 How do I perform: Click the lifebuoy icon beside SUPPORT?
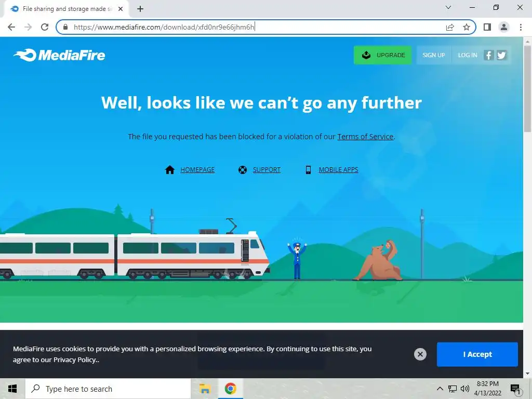click(x=243, y=170)
